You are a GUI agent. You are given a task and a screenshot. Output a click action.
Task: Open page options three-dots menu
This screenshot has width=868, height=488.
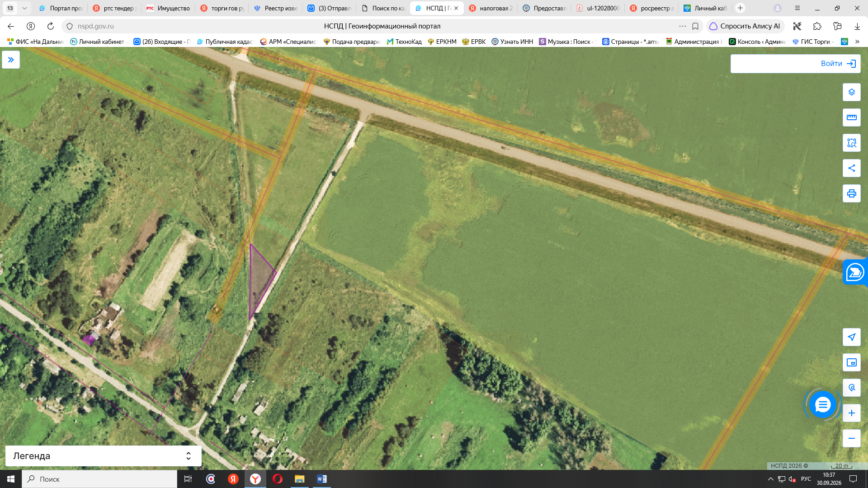[682, 26]
